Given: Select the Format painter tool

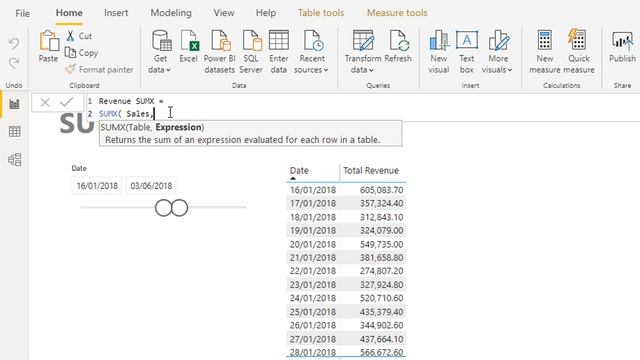Looking at the screenshot, I should [x=99, y=69].
